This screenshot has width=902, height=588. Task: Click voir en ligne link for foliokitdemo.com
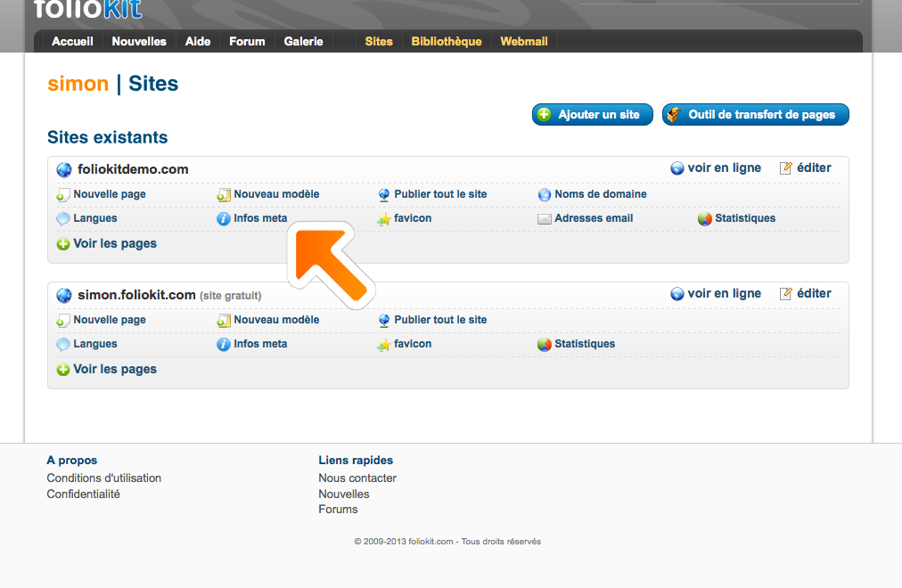pos(725,167)
